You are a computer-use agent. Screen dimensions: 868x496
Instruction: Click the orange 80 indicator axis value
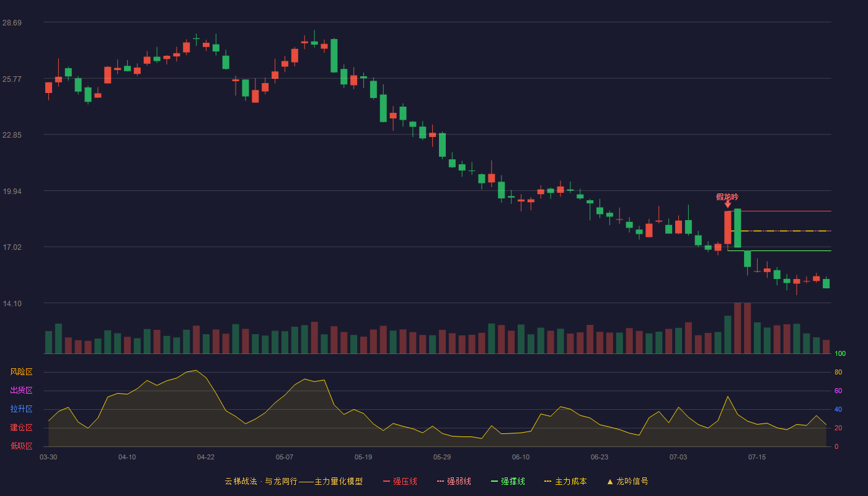pos(838,372)
